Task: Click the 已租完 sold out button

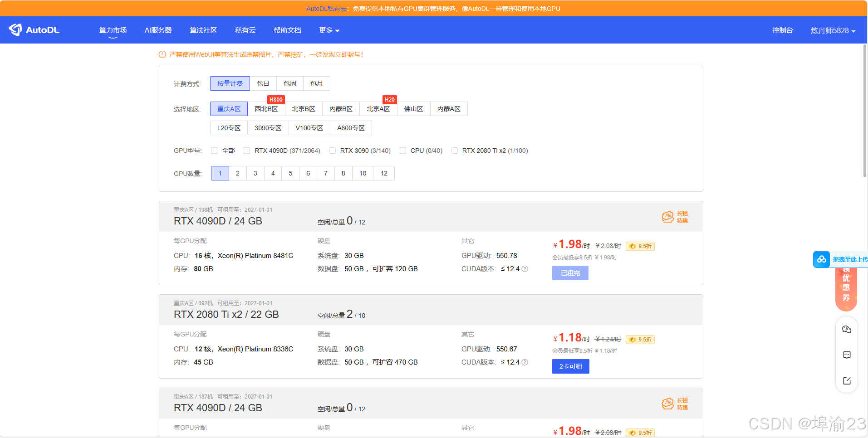Action: 570,273
